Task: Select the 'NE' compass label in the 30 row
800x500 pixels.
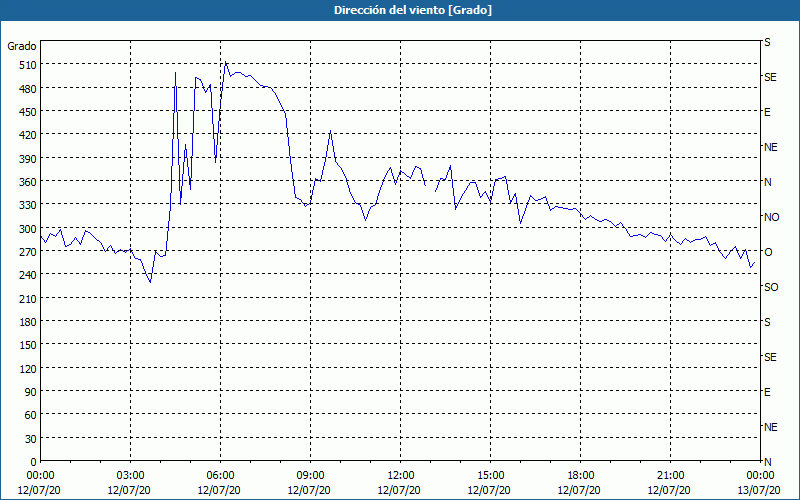Action: (x=770, y=427)
